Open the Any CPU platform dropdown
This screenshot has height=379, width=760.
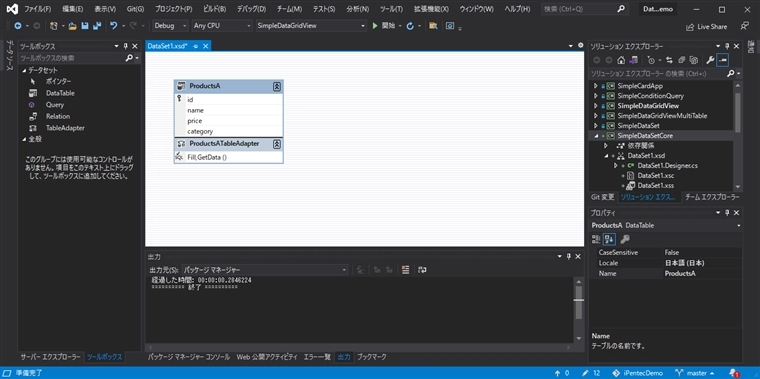(222, 26)
